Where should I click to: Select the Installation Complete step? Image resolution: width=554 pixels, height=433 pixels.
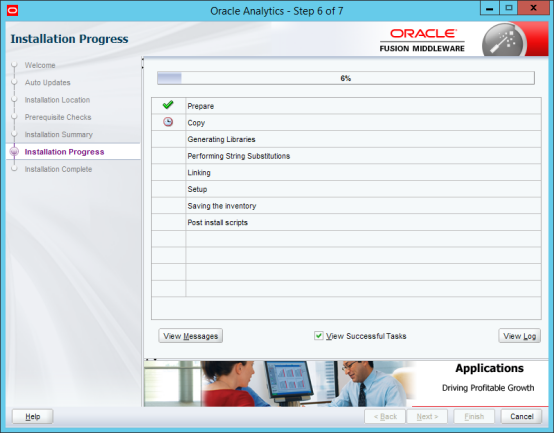coord(58,169)
